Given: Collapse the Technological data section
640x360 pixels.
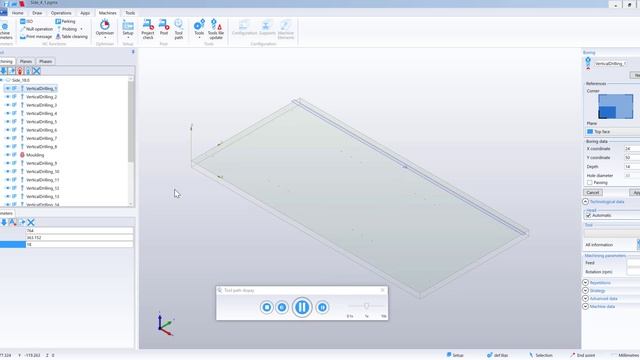Looking at the screenshot, I should click(x=585, y=202).
